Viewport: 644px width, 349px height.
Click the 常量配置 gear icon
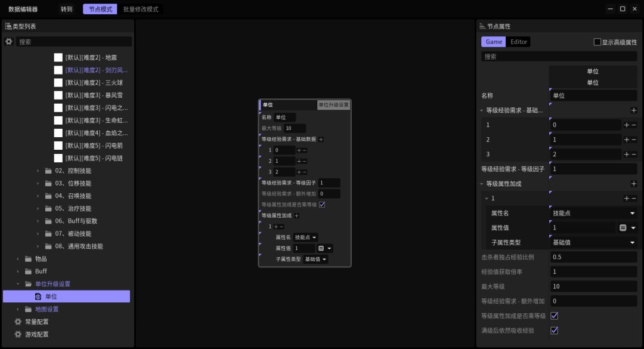18,322
